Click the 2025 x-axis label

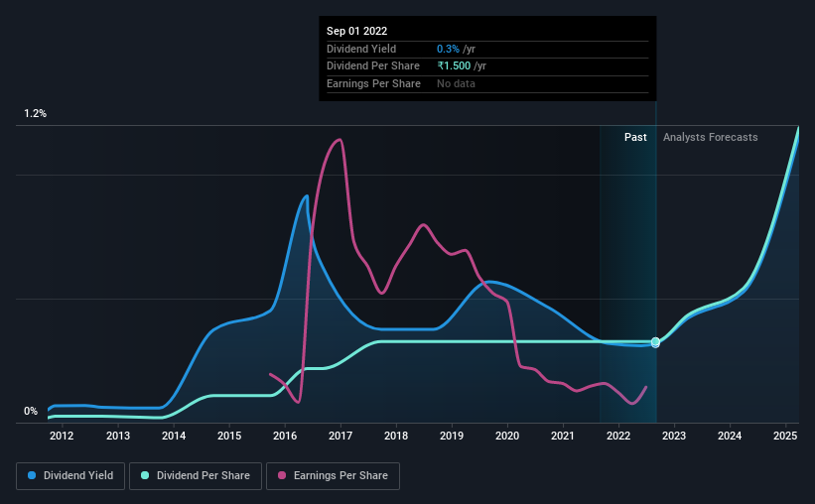pyautogui.click(x=785, y=436)
